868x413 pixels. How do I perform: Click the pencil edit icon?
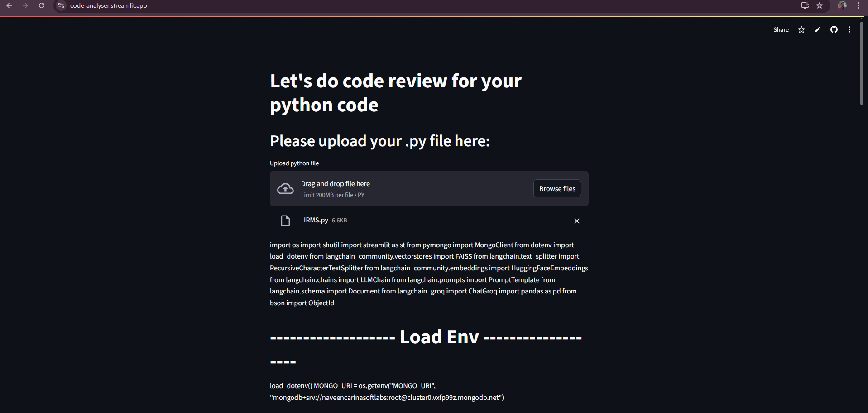coord(817,29)
